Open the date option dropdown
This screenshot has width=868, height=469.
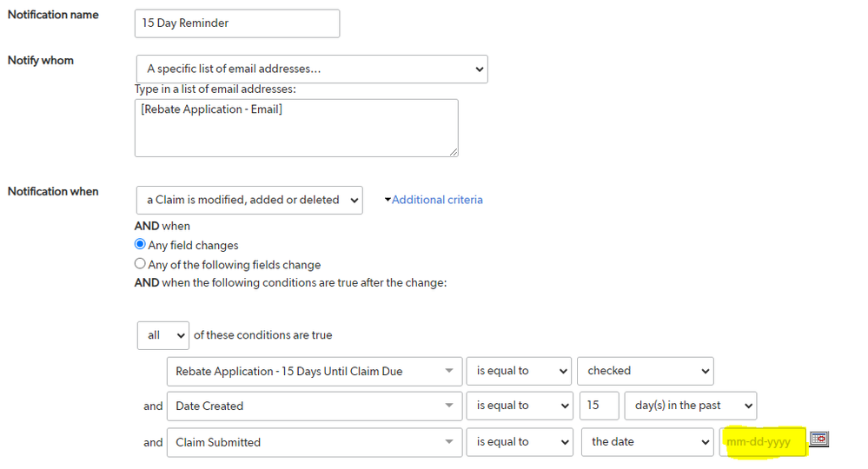(647, 441)
